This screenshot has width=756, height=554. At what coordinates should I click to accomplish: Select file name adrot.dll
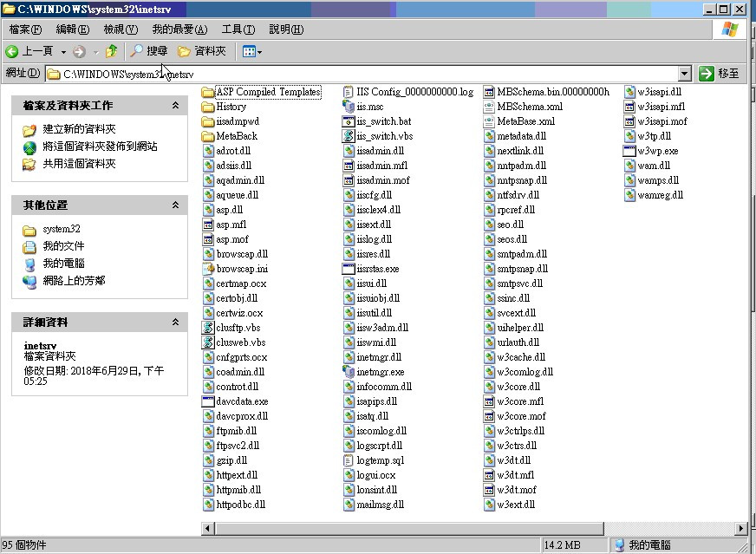click(233, 151)
